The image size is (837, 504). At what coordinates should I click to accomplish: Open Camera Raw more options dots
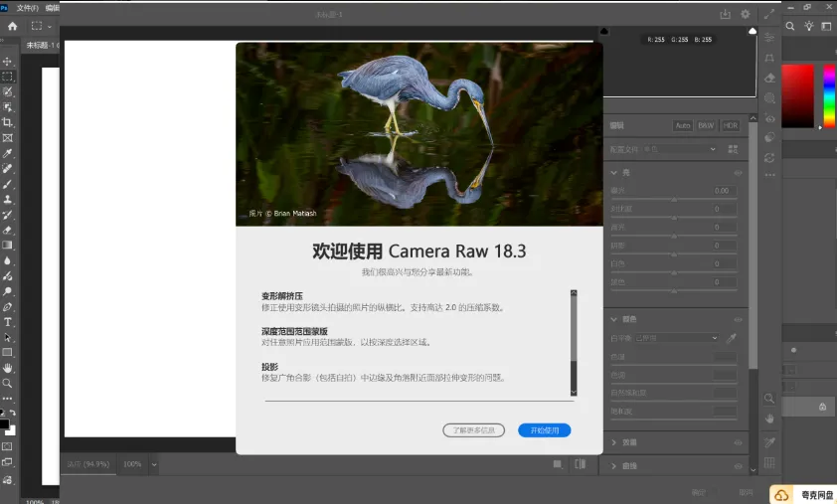point(769,175)
